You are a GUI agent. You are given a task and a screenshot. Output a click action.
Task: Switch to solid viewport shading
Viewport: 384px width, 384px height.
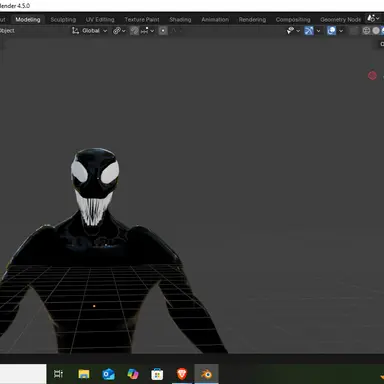pos(376,31)
